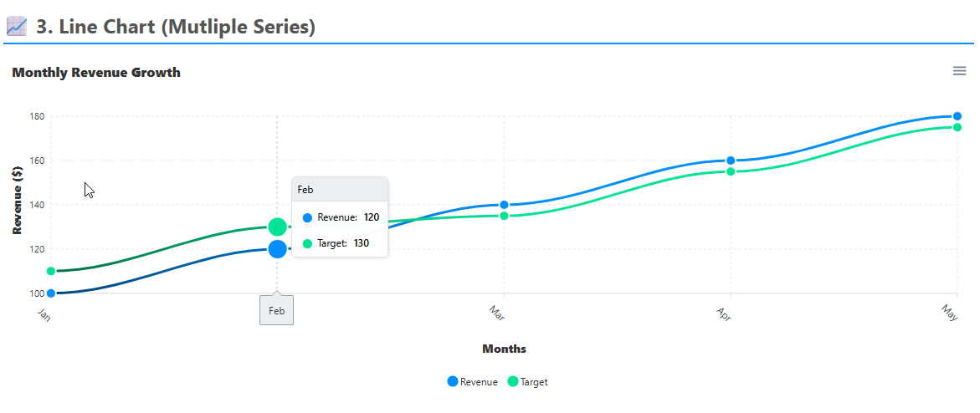This screenshot has width=980, height=413.
Task: Select the May Revenue data point
Action: pyautogui.click(x=957, y=116)
